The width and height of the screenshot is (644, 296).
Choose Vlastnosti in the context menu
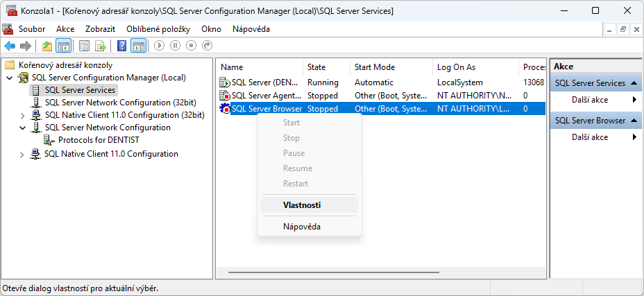click(x=310, y=205)
